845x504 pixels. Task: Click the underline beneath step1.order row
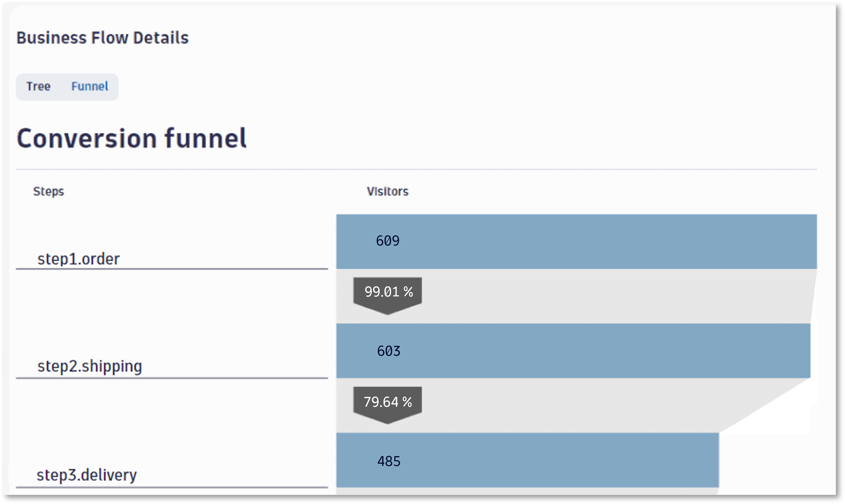coord(170,269)
